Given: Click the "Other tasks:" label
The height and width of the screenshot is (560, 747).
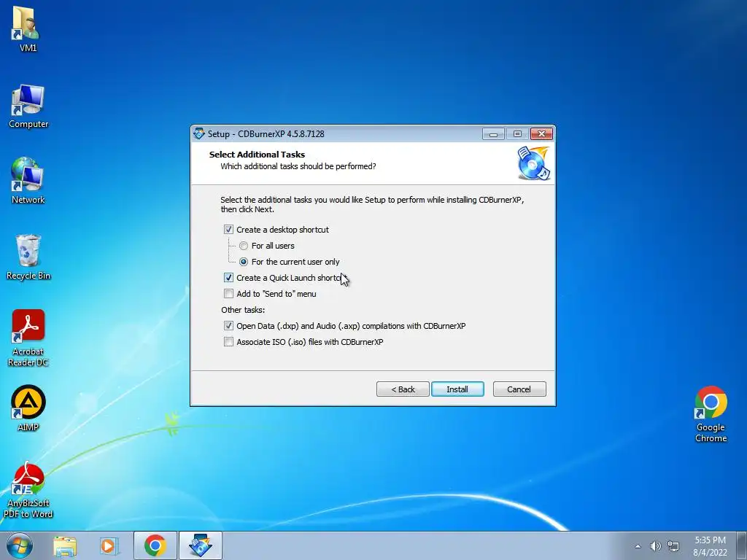Looking at the screenshot, I should pyautogui.click(x=243, y=310).
